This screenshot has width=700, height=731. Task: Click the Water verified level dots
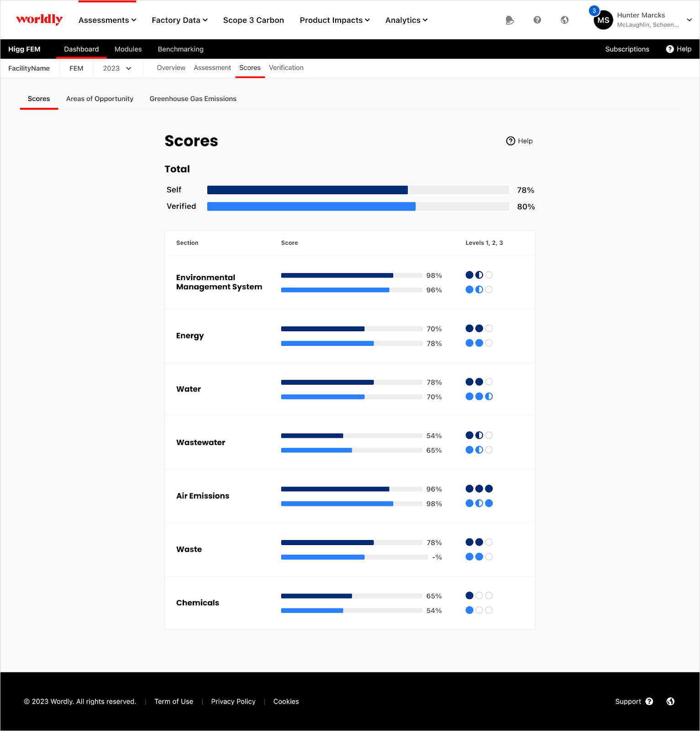click(x=479, y=397)
